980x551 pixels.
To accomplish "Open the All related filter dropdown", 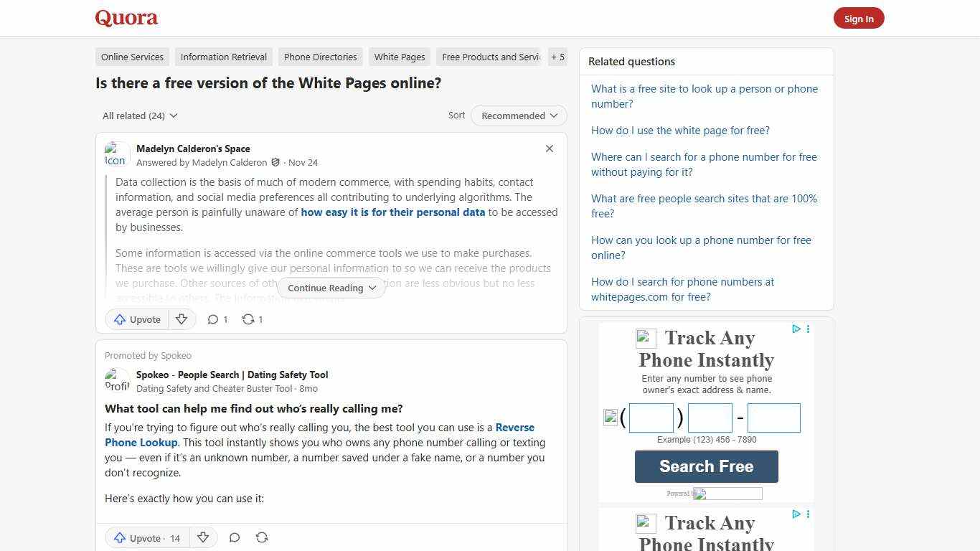I will click(x=139, y=116).
